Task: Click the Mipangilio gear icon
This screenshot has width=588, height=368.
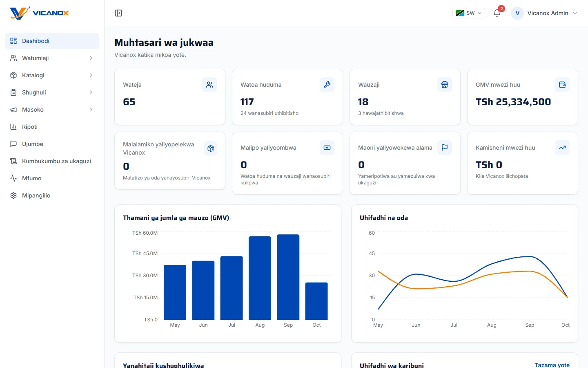Action: coord(13,195)
